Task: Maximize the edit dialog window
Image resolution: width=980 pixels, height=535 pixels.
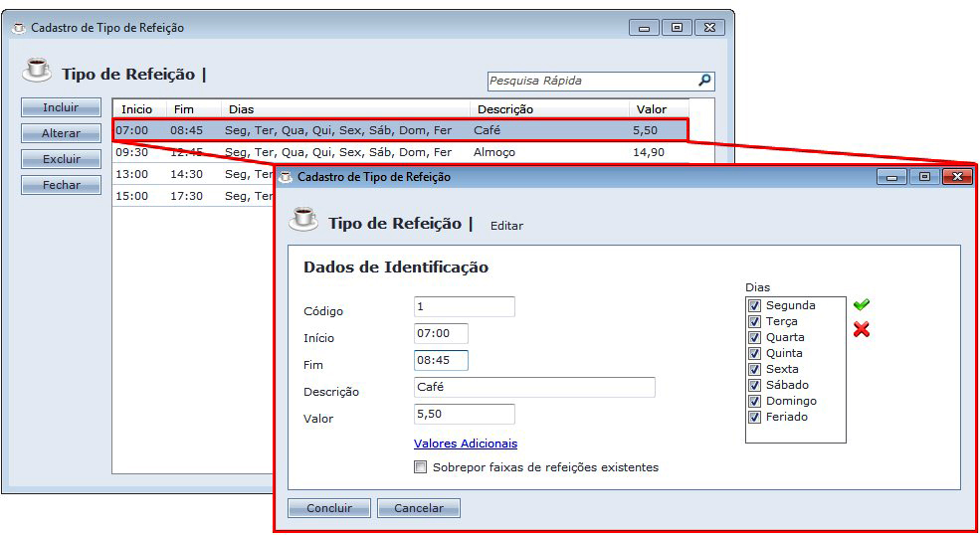Action: (x=924, y=177)
